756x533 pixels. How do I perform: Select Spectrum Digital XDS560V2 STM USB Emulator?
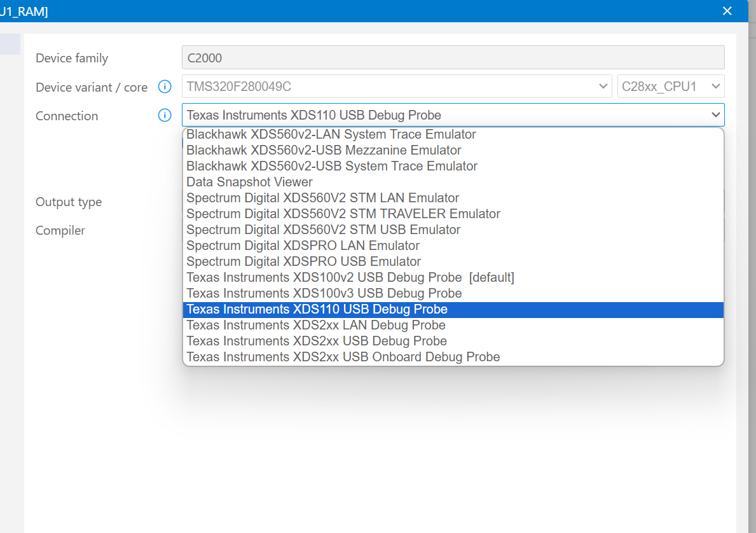click(453, 230)
